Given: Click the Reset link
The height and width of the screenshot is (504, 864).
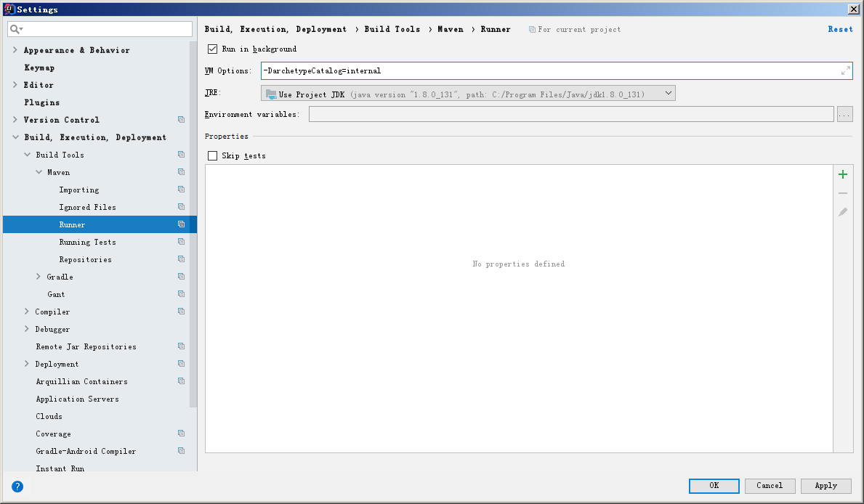Looking at the screenshot, I should 840,29.
